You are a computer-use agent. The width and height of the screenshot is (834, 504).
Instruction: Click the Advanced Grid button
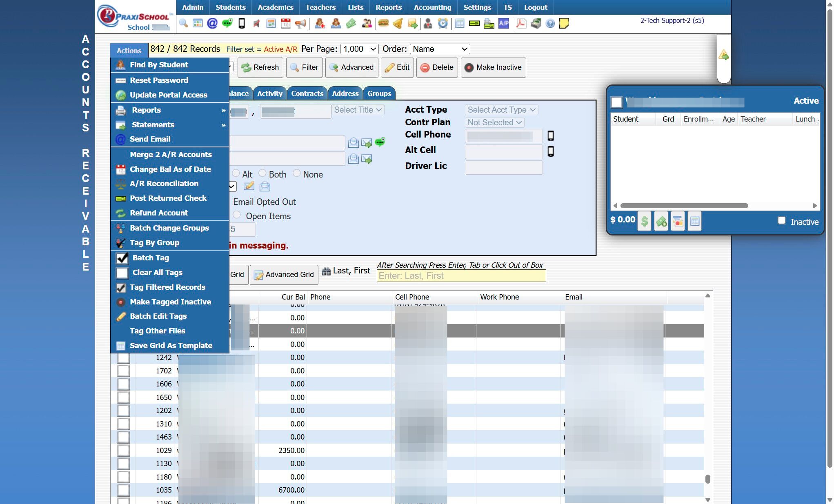click(284, 275)
